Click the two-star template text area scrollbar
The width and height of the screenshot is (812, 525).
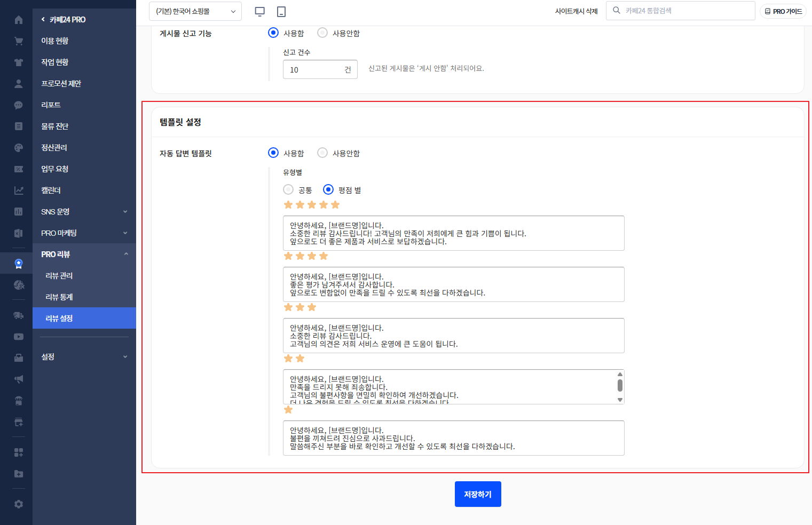(620, 386)
